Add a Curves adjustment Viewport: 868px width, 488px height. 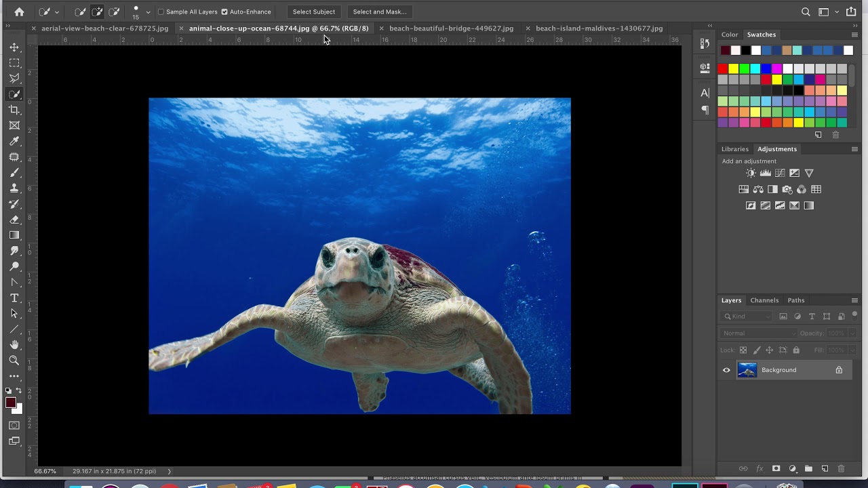tap(780, 174)
